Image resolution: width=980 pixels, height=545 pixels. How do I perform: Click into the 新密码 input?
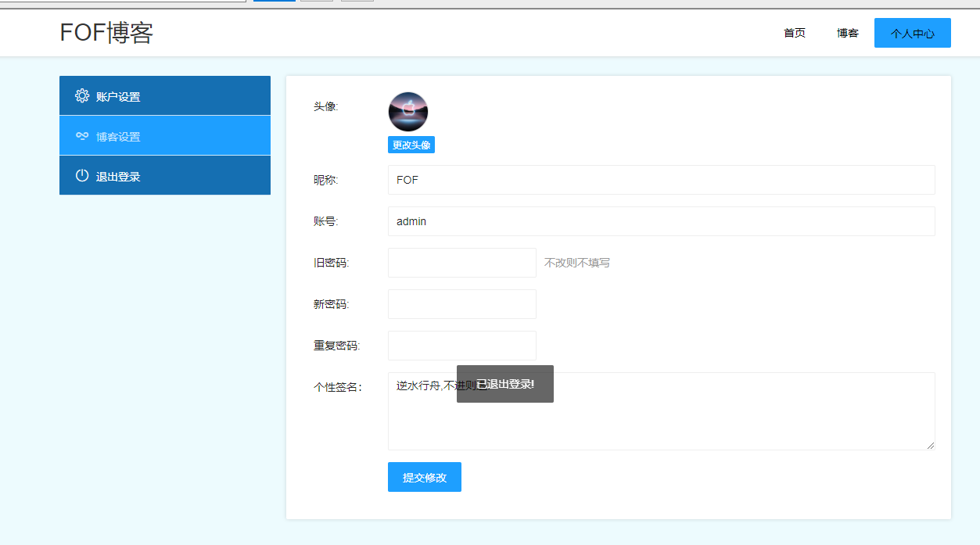click(462, 304)
